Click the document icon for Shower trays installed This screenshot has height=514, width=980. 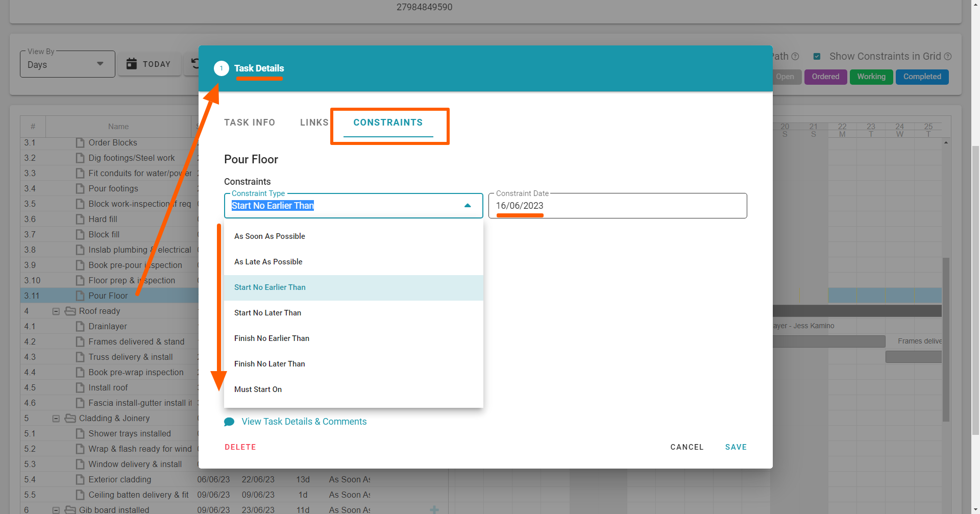[80, 434]
